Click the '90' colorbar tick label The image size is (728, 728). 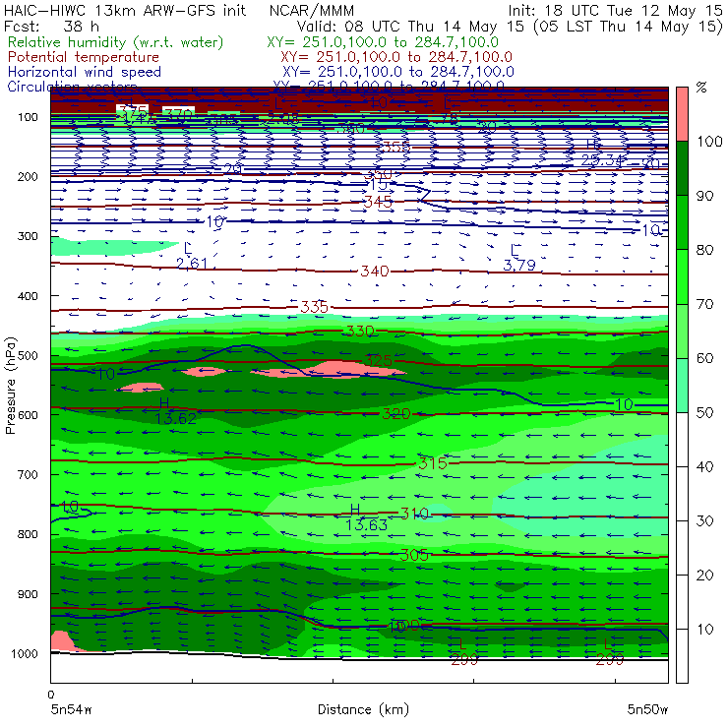click(x=704, y=196)
